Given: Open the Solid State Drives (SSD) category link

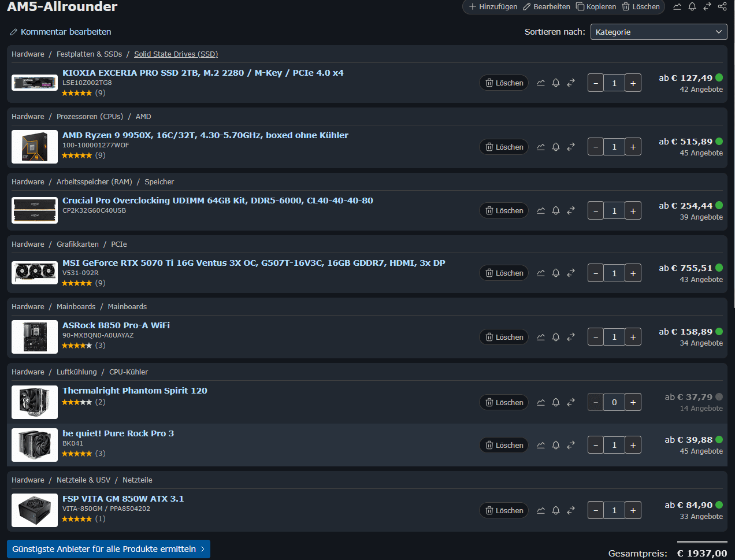Looking at the screenshot, I should pyautogui.click(x=176, y=54).
